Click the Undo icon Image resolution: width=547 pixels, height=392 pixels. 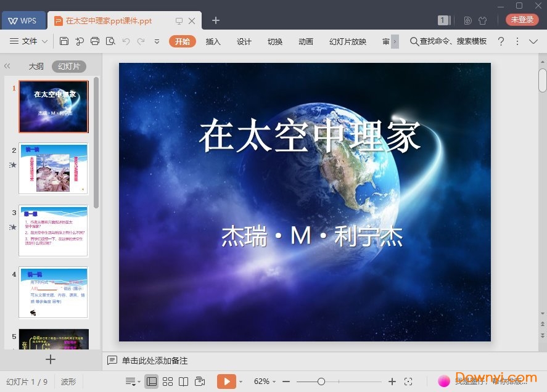[127, 41]
